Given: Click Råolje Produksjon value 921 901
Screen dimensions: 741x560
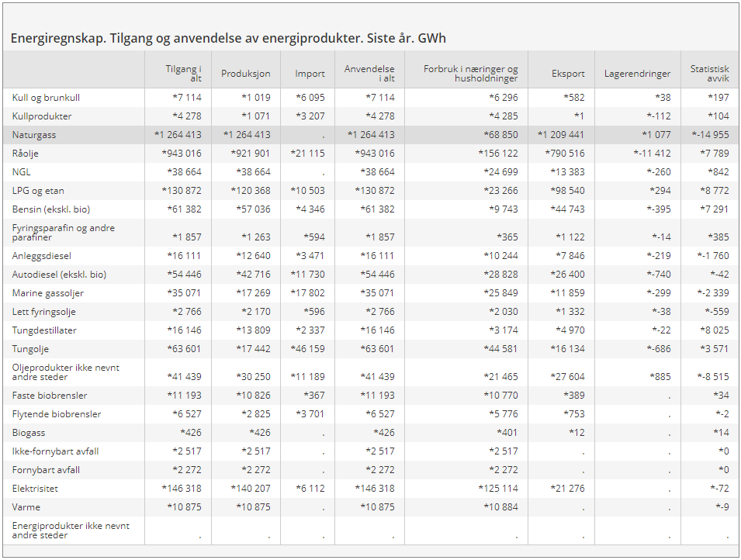Looking at the screenshot, I should click(251, 154).
